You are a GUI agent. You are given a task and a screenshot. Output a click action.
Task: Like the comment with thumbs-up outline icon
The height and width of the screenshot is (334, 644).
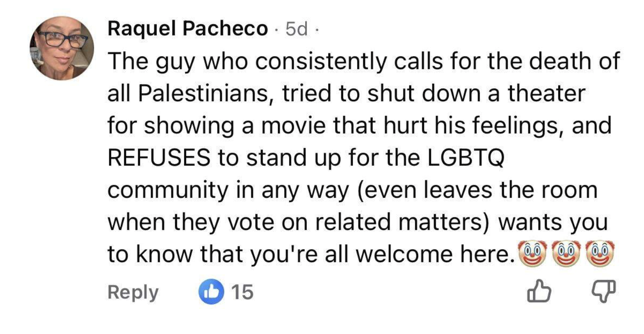point(539,292)
